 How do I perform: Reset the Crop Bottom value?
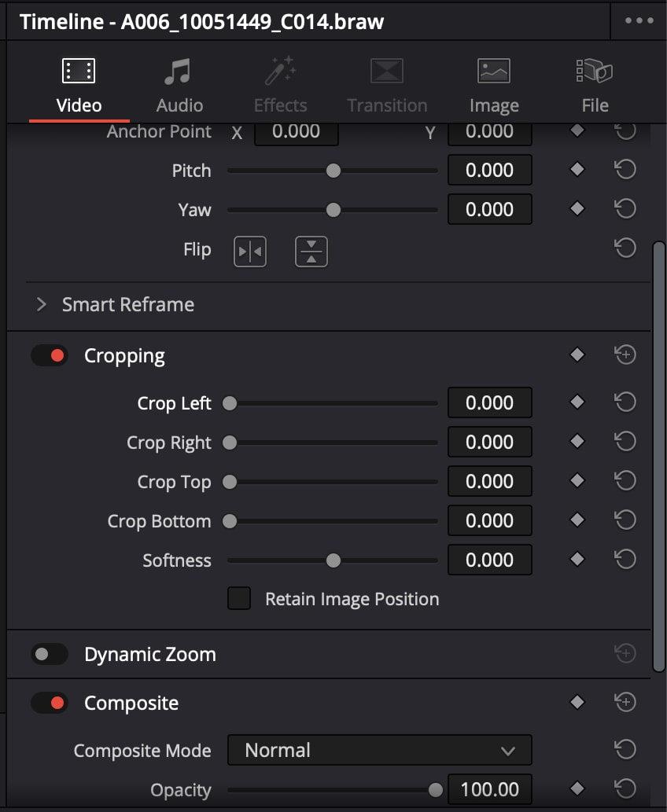coord(625,520)
